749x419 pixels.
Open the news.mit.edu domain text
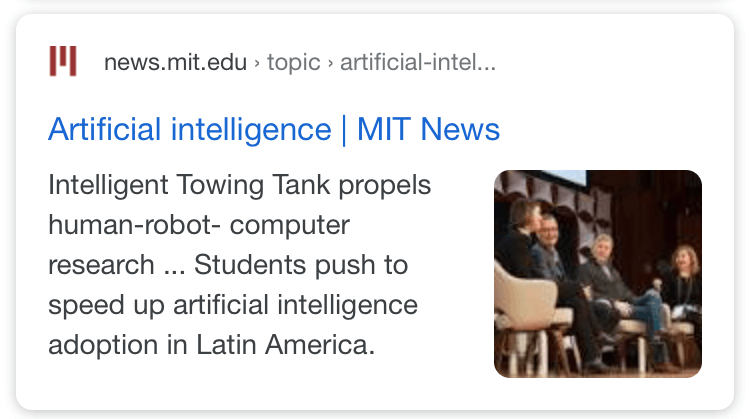(175, 62)
